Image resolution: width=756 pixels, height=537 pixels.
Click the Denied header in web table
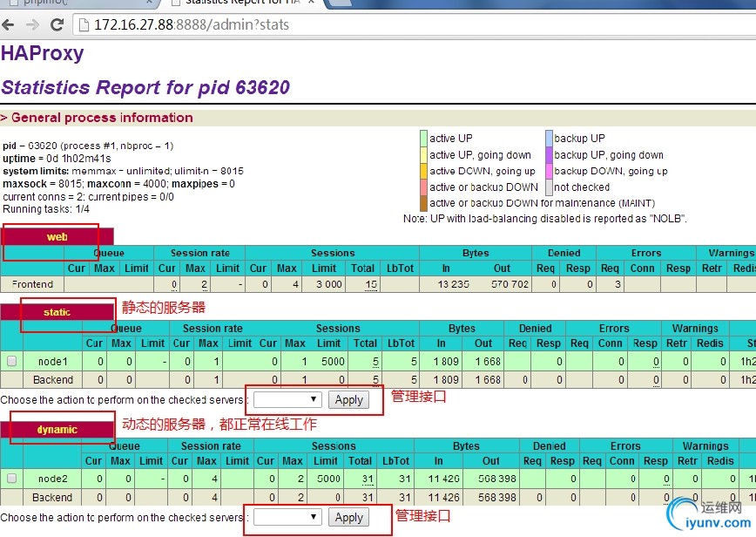564,253
